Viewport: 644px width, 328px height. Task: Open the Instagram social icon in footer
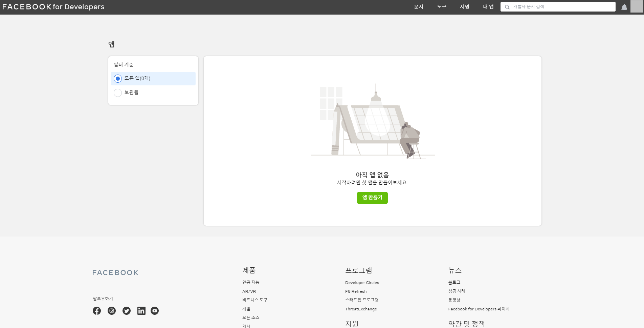pyautogui.click(x=112, y=311)
